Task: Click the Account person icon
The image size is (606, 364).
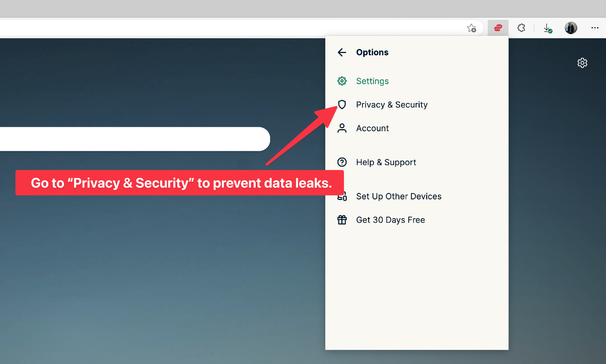Action: click(x=342, y=128)
